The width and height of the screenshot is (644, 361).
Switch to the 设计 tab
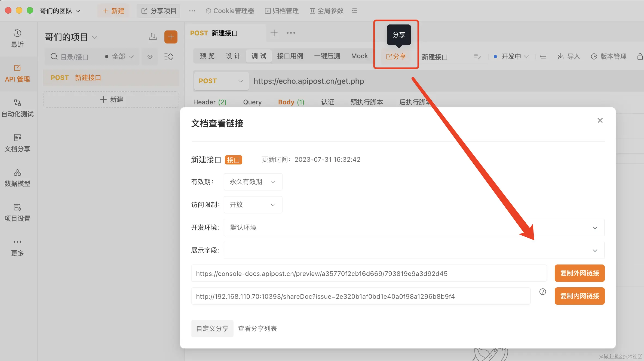click(x=233, y=56)
